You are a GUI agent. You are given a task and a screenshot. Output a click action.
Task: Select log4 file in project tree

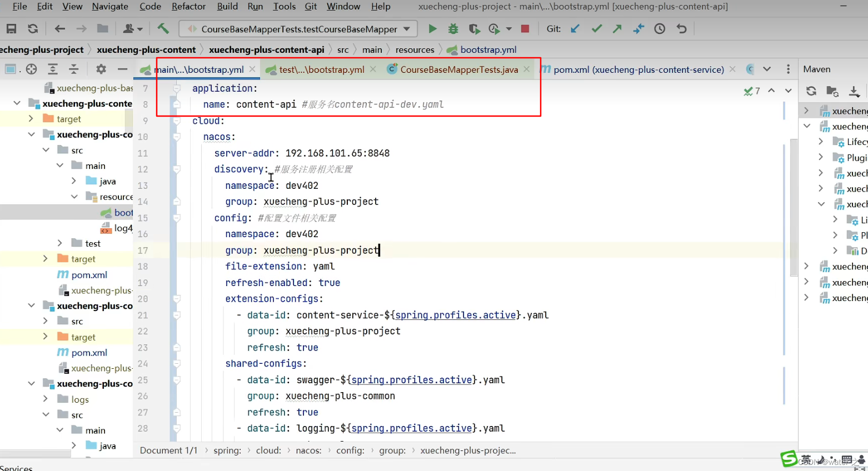coord(117,228)
